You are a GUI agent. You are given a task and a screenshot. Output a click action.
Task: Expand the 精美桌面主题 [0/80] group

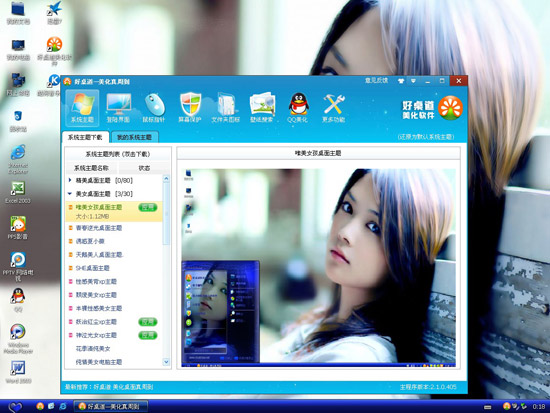coord(70,180)
